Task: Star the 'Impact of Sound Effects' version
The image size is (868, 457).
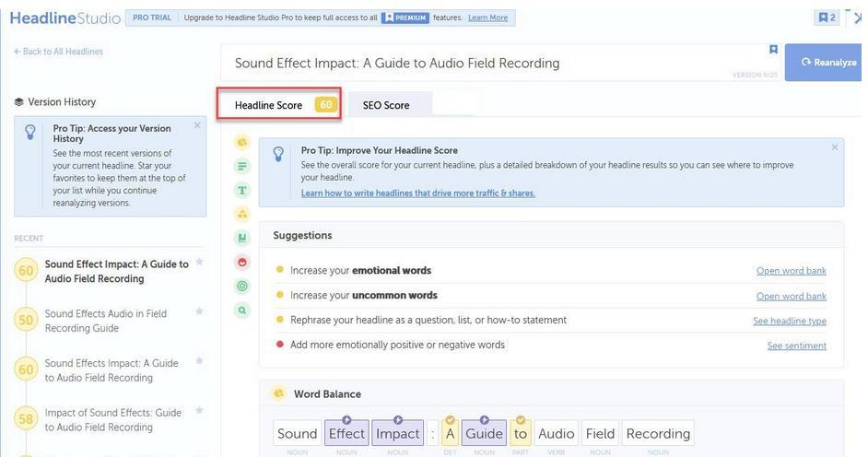Action: [x=199, y=411]
